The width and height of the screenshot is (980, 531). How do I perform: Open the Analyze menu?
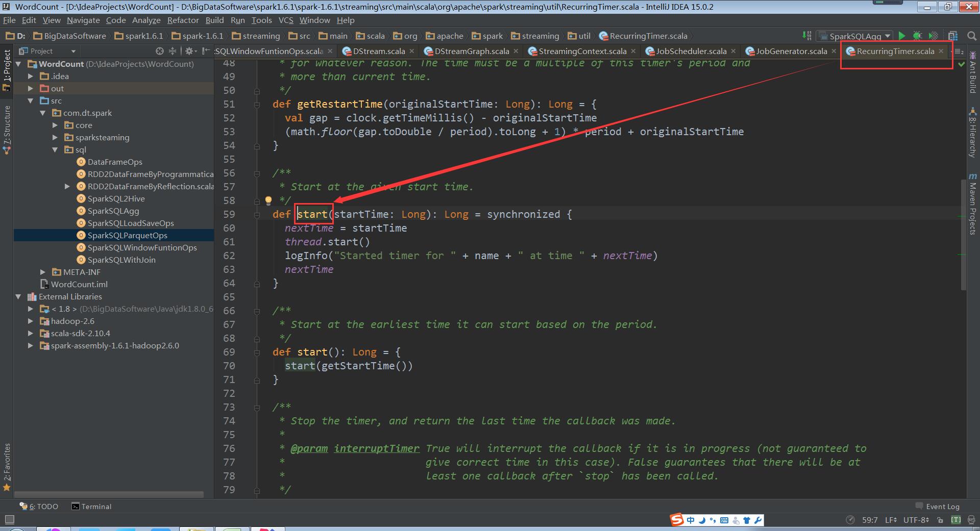click(146, 20)
